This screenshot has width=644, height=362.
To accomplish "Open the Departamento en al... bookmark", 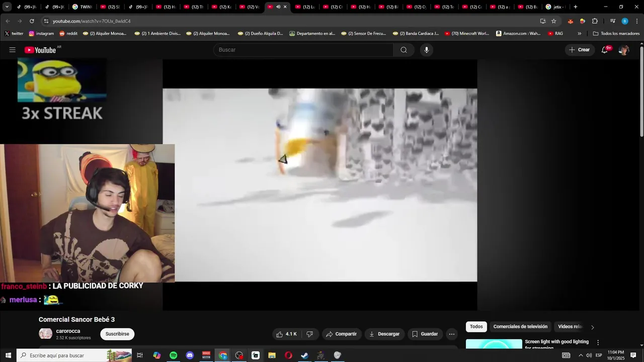I will tap(312, 34).
